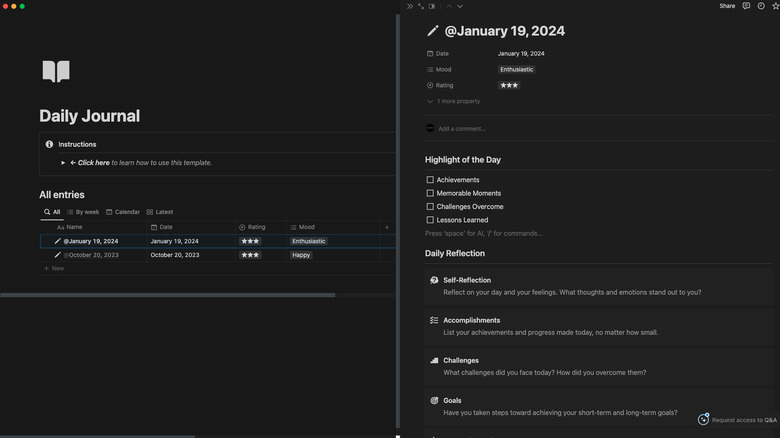This screenshot has height=438, width=780.
Task: Go to next entry with the down chevron
Action: click(x=460, y=6)
